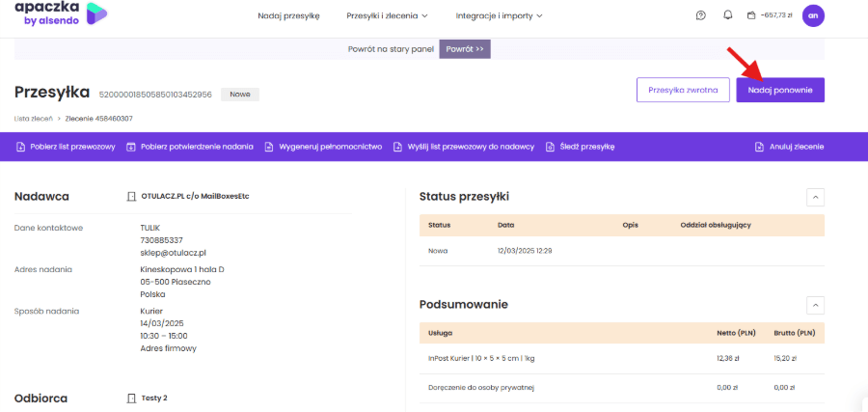
Task: Open the user avatar menu
Action: click(x=813, y=15)
